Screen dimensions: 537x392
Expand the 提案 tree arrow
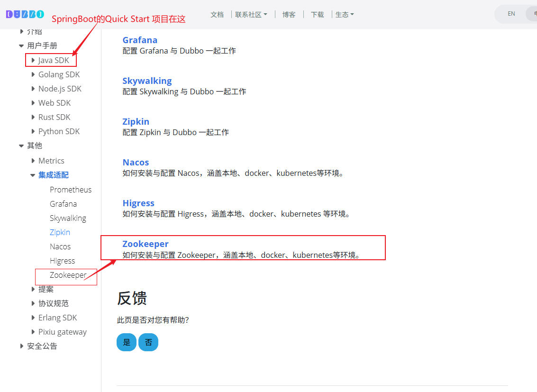pos(33,289)
